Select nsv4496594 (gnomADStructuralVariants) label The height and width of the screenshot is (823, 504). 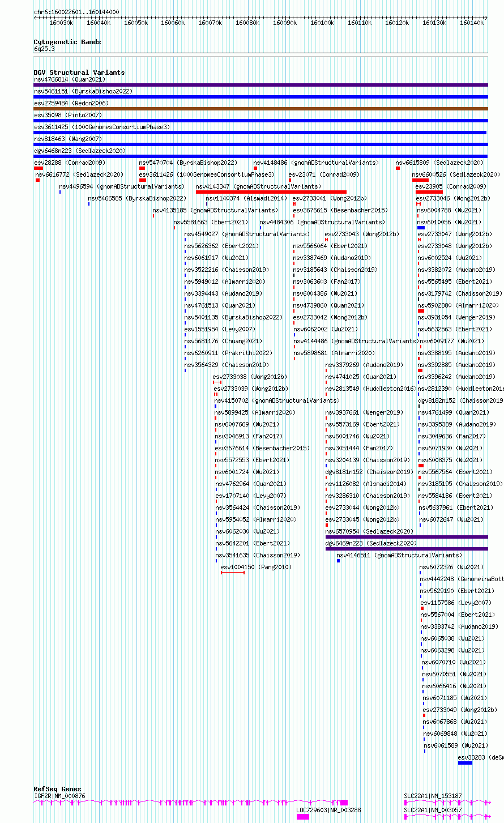click(x=122, y=186)
